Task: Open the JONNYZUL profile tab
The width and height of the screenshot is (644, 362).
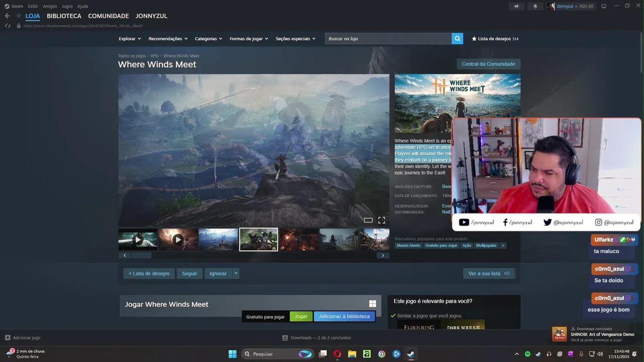Action: point(151,16)
